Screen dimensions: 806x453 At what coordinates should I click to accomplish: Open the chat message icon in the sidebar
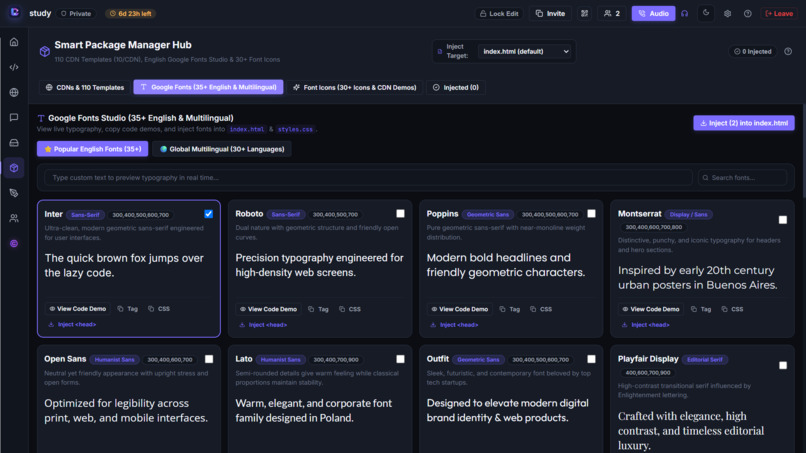tap(14, 118)
